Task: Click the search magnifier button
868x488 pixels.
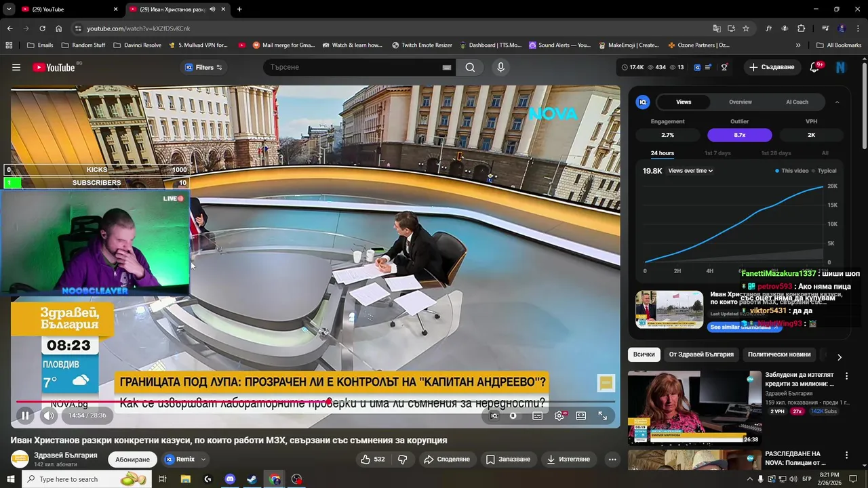Action: 470,67
